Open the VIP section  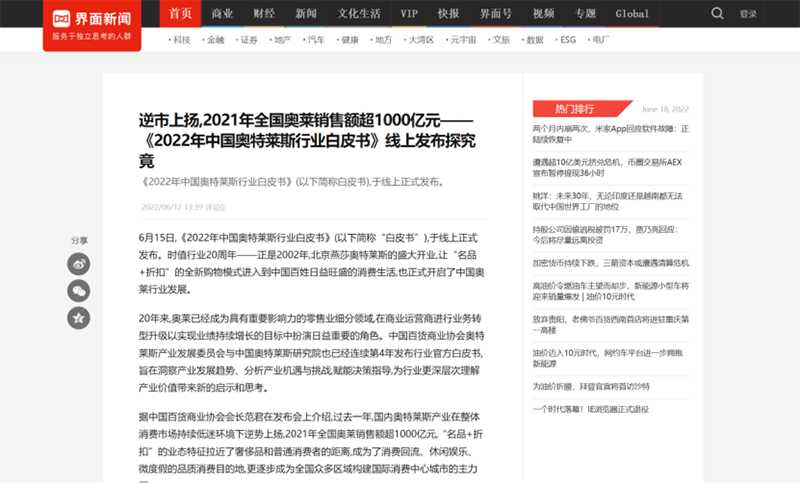(409, 14)
